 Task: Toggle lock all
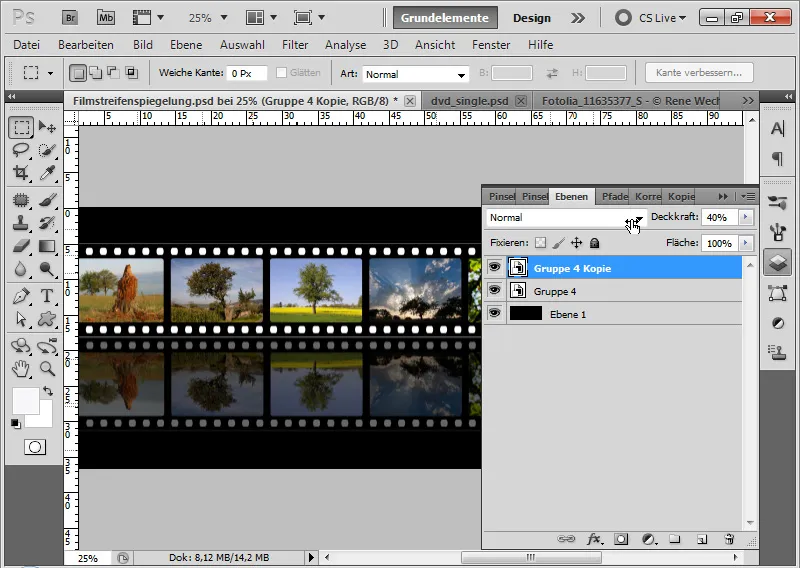[594, 243]
